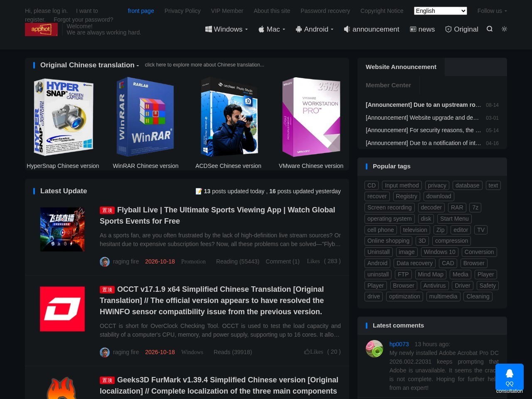Click the 'Input method' tag
This screenshot has width=532, height=399.
[402, 185]
